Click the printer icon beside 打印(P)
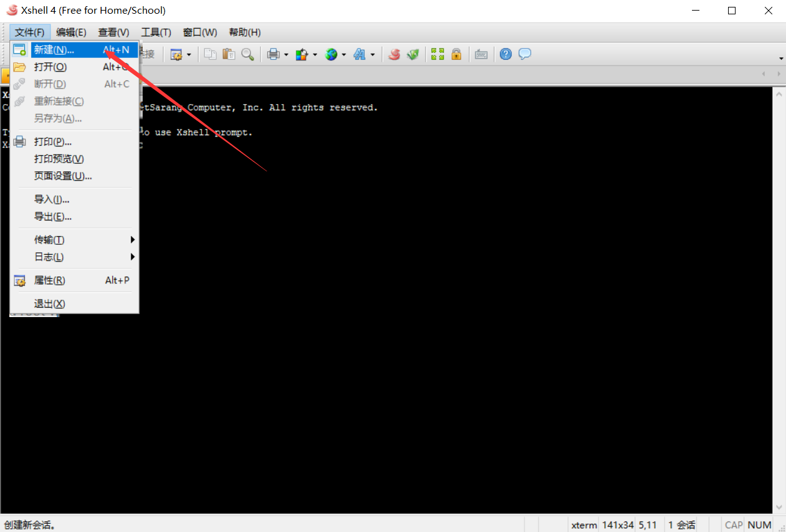786x532 pixels. pos(19,141)
